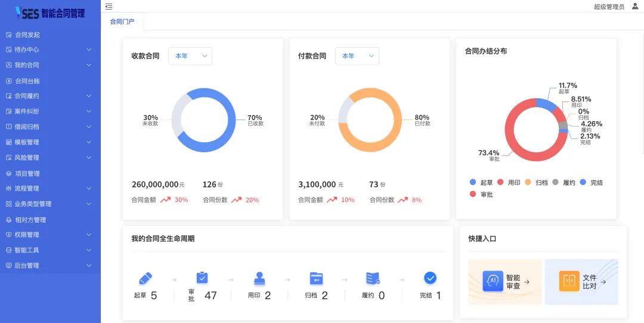The width and height of the screenshot is (644, 323).
Task: Click the 审批 count 47
Action: pos(210,296)
